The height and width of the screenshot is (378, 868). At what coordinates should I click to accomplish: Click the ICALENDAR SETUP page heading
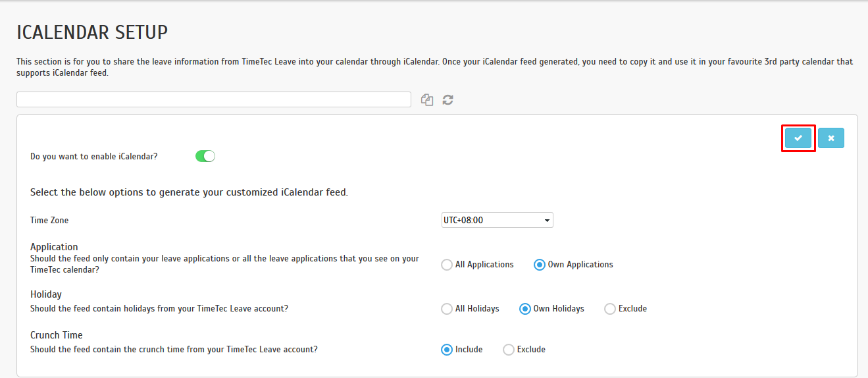point(92,32)
